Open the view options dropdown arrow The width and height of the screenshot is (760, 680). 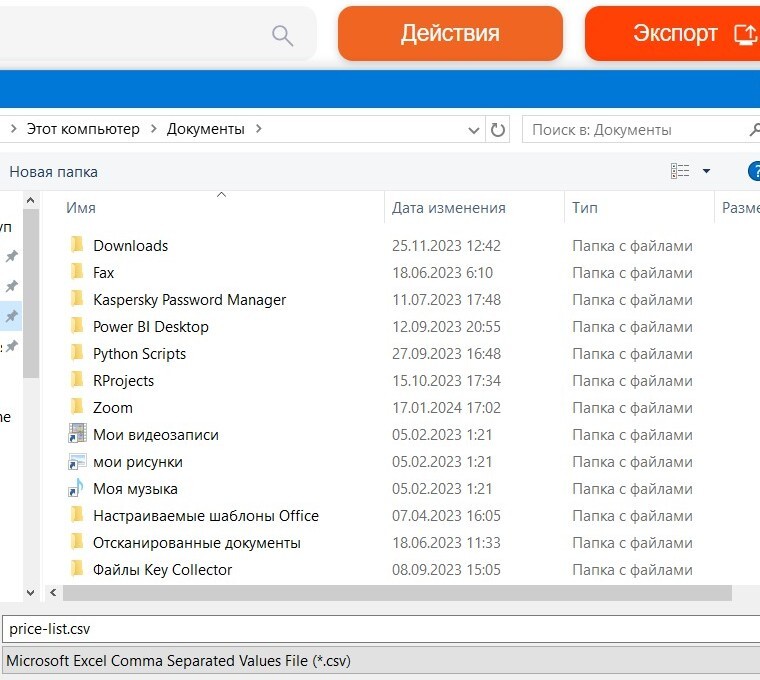706,171
